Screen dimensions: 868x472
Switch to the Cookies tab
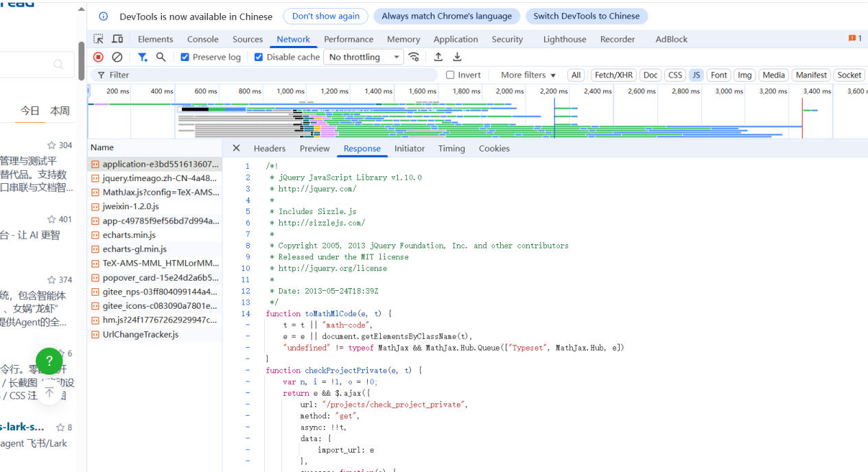(494, 148)
